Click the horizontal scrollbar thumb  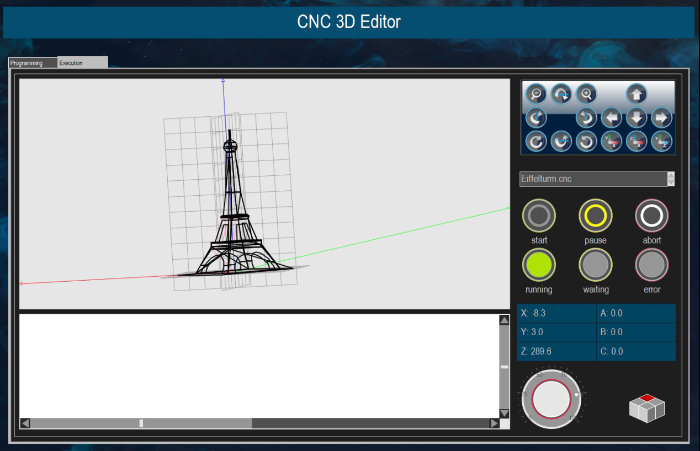[x=141, y=423]
